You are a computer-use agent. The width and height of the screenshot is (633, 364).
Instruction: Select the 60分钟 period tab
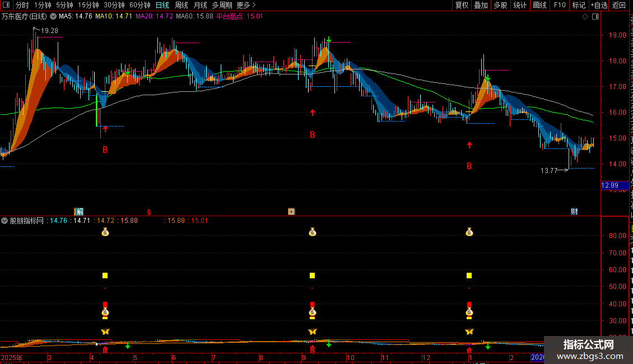[x=139, y=5]
